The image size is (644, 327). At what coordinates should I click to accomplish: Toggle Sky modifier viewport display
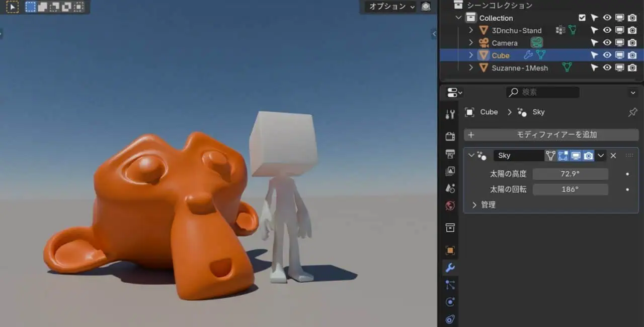[x=576, y=156]
